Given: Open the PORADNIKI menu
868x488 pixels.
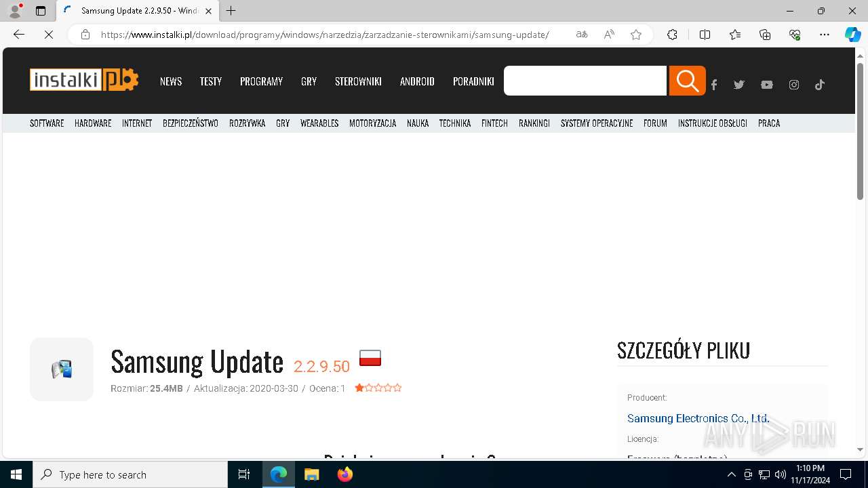Looking at the screenshot, I should pyautogui.click(x=473, y=81).
